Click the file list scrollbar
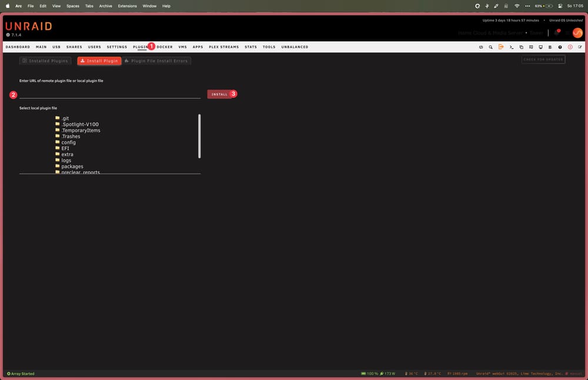The image size is (588, 380). tap(199, 136)
